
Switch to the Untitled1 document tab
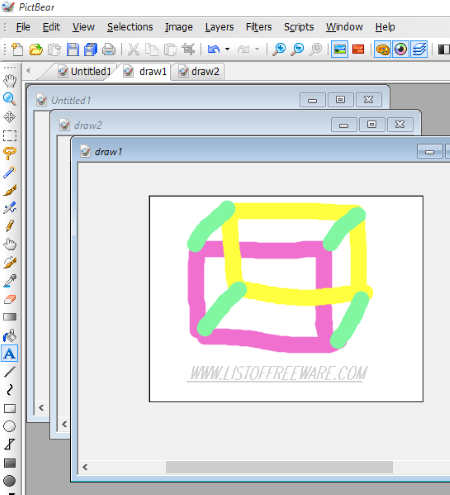tap(84, 71)
